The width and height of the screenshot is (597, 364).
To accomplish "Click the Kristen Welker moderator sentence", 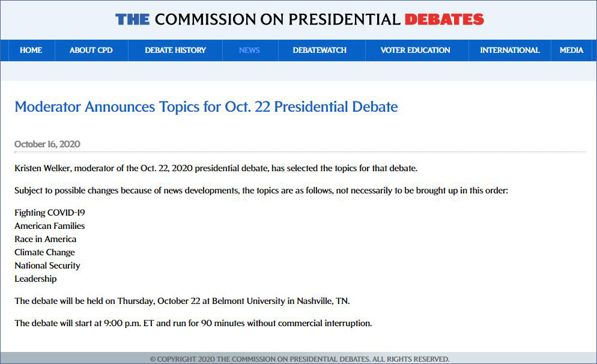I will coord(216,168).
